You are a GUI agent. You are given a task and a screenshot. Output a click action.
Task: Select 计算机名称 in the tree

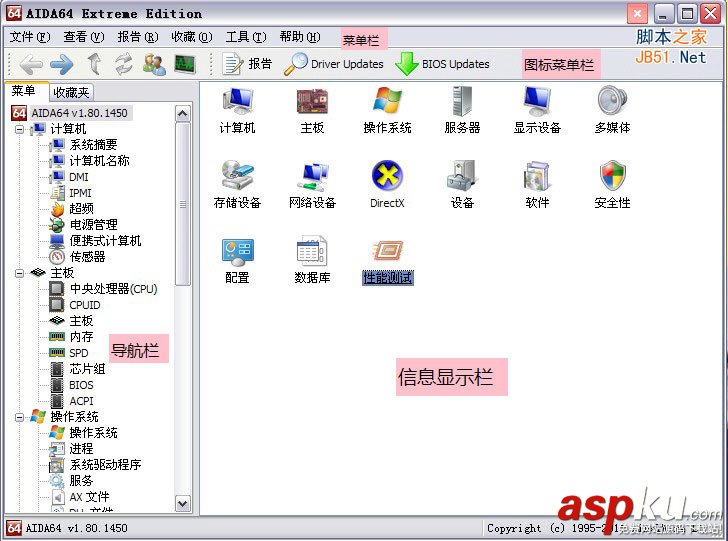[90, 161]
